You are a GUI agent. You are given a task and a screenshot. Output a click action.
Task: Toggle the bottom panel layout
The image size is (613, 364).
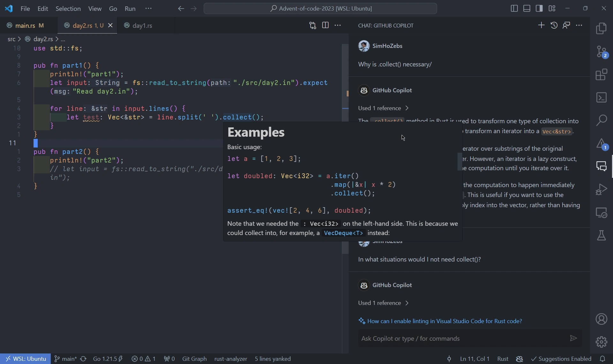(527, 9)
